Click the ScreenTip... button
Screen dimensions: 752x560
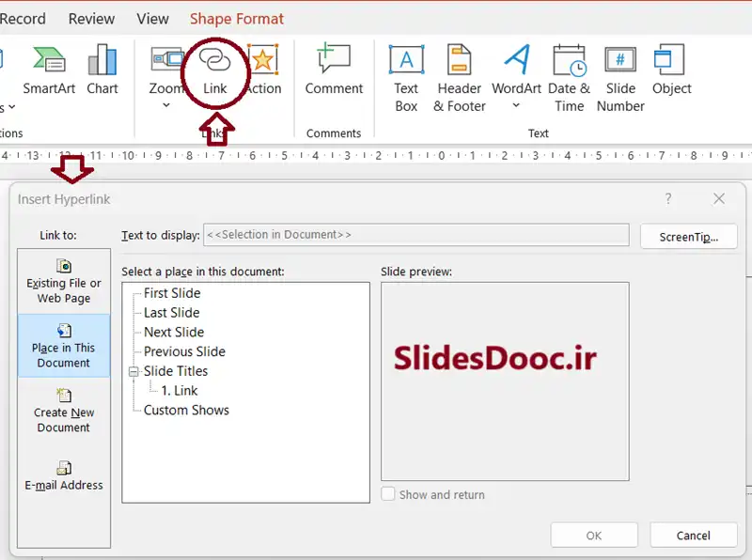[688, 237]
